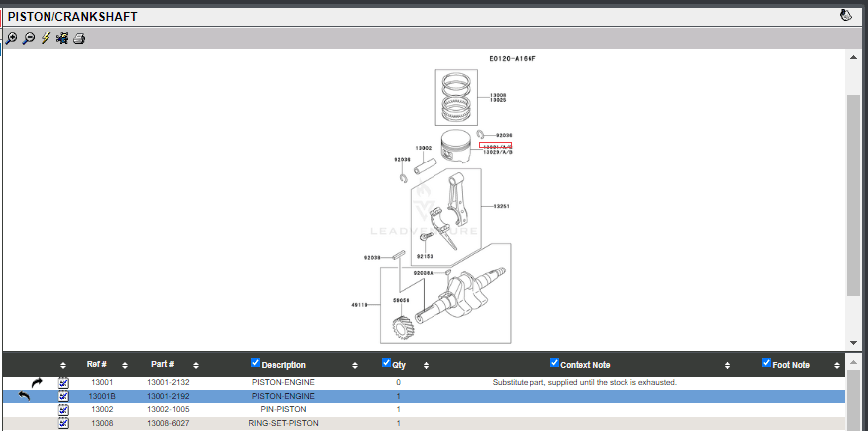
Task: Disable the Context Note column checkbox
Action: (555, 364)
